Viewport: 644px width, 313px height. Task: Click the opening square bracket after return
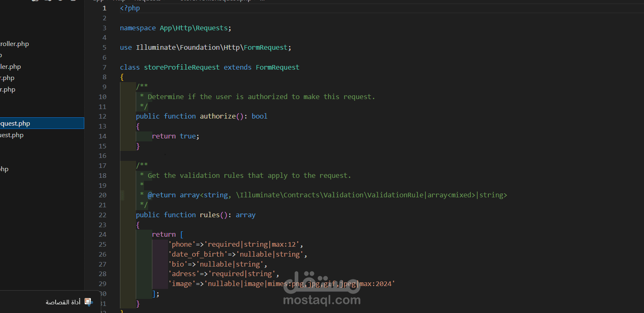(x=182, y=235)
